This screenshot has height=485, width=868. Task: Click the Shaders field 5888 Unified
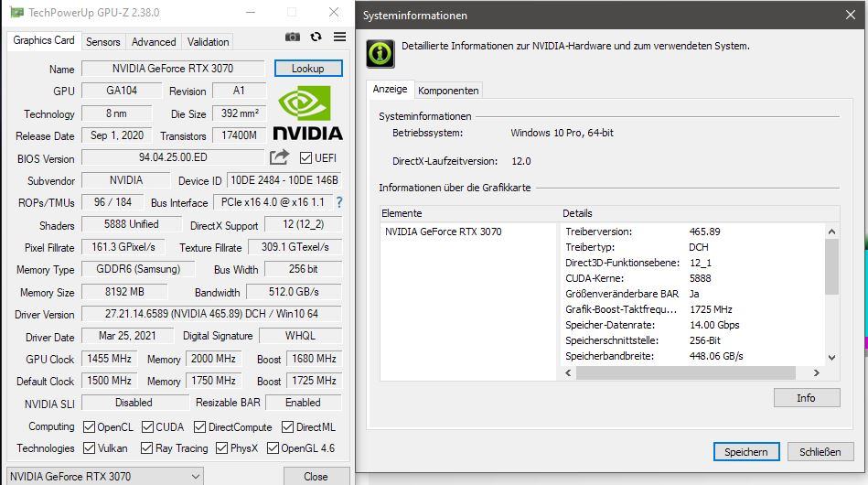point(131,224)
